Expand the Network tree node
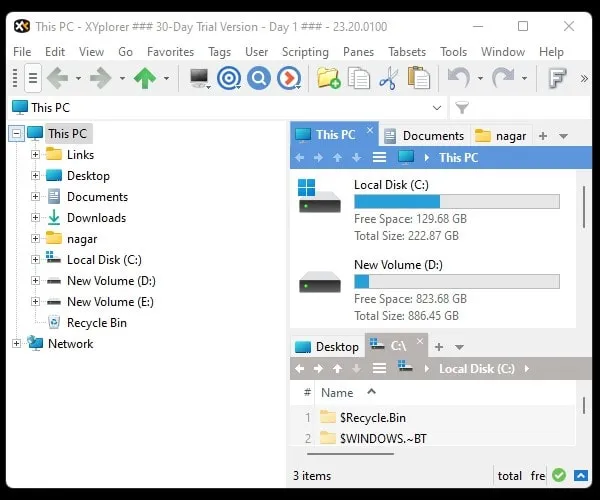 (16, 344)
